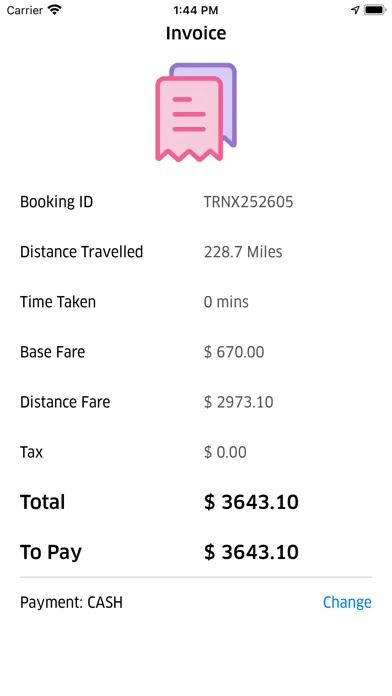The height and width of the screenshot is (696, 392).
Task: Click the Change payment link
Action: click(x=347, y=602)
